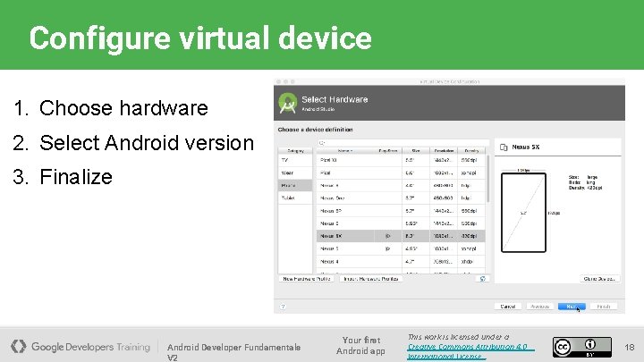Click the Import Hardware Profiles button
This screenshot has width=644, height=362.
click(x=371, y=279)
